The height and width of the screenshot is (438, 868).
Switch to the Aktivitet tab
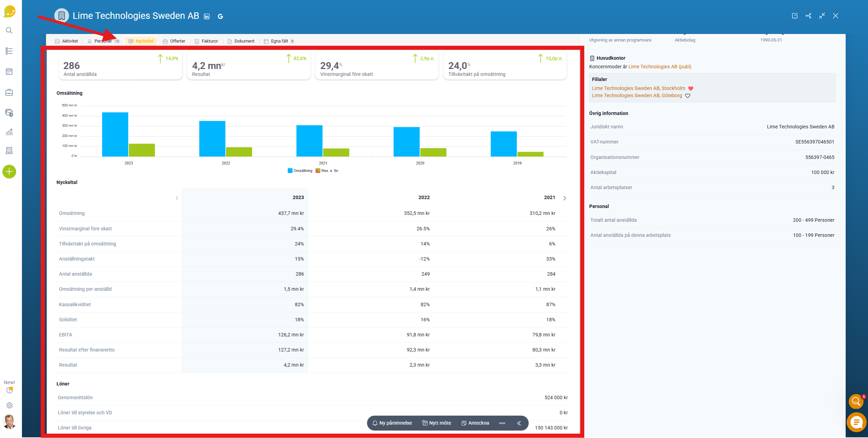tap(67, 41)
